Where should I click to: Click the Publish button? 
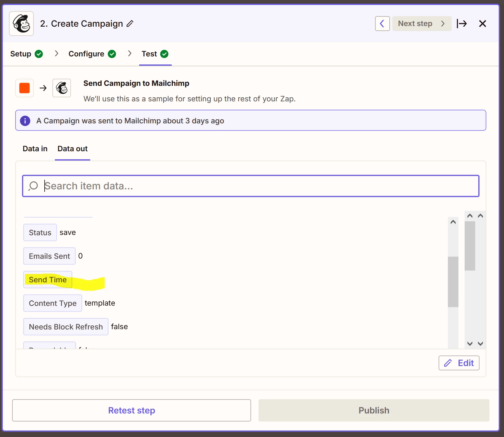(374, 410)
